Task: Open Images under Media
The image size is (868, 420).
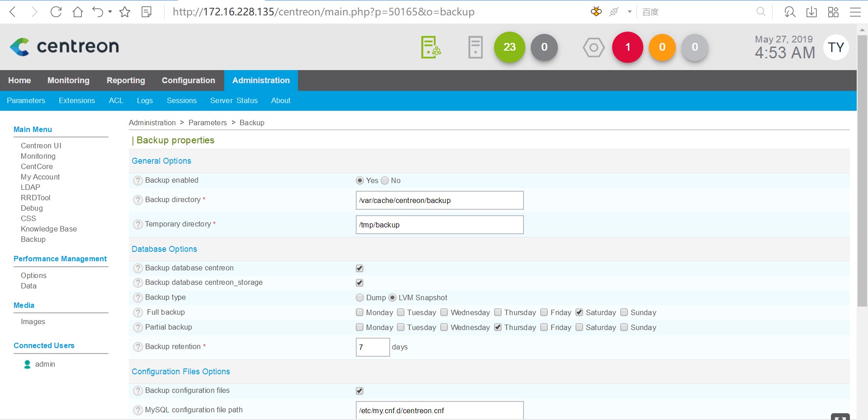Action: 33,321
